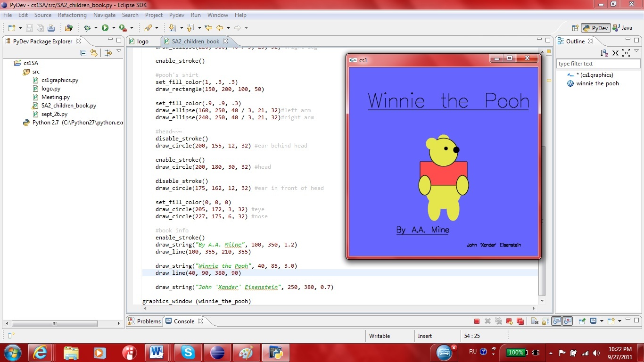This screenshot has width=644, height=362.
Task: Open the Windows Start menu
Action: point(12,352)
